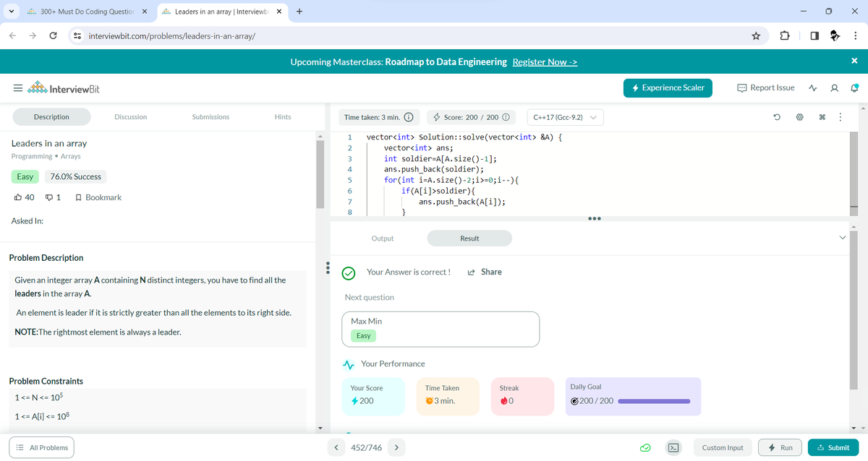The height and width of the screenshot is (461, 868).
Task: Open the terminal console icon
Action: (673, 448)
